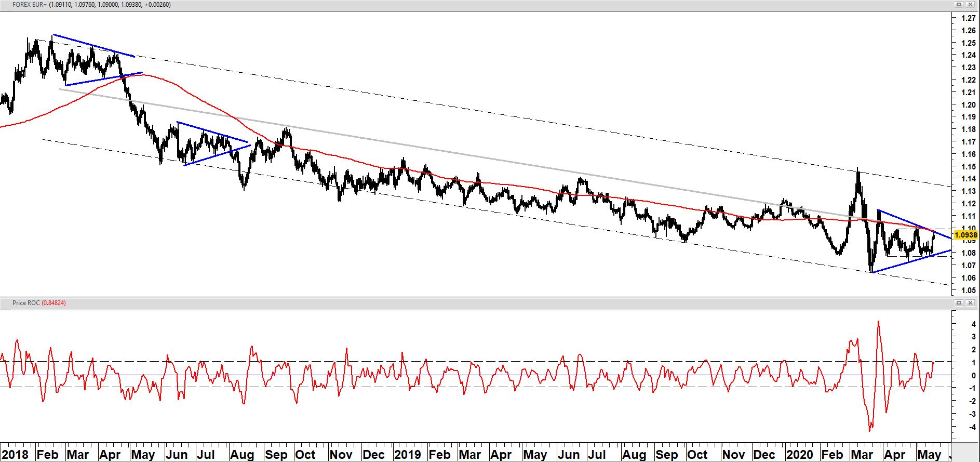Maximize the FOREX EUR= price pane
The image size is (980, 462).
coord(959,5)
